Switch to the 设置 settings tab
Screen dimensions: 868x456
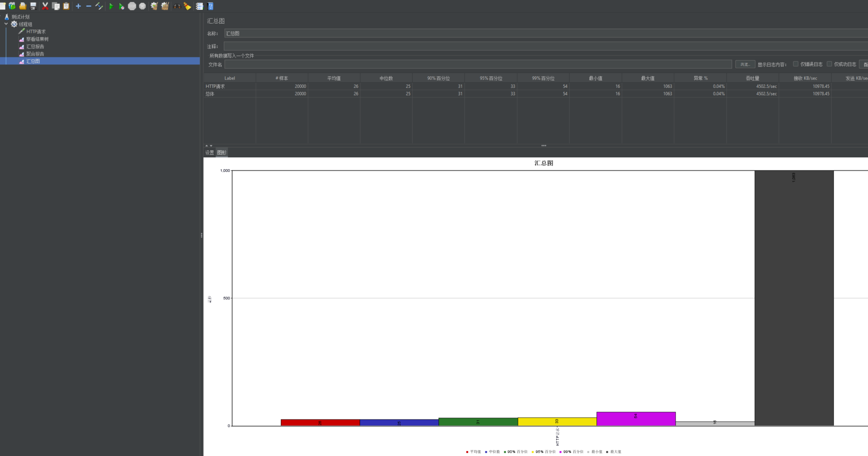(210, 153)
